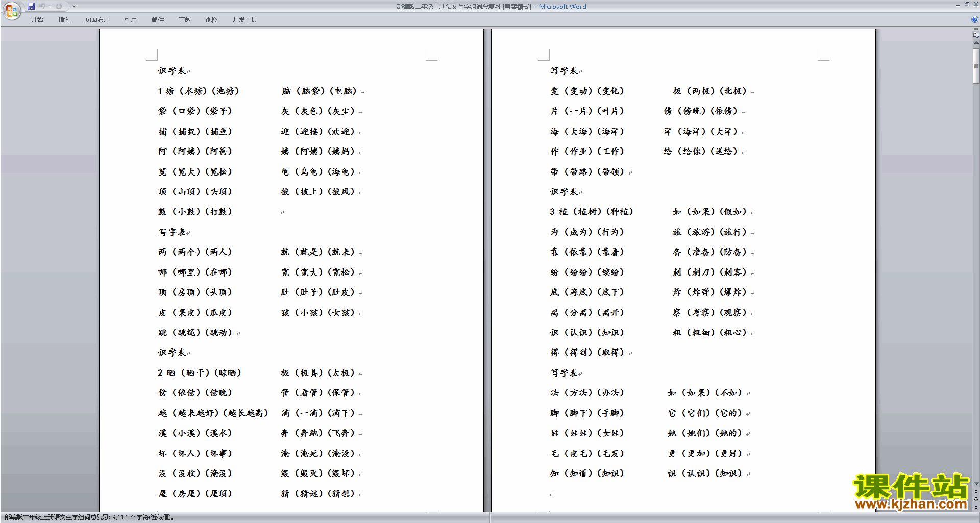Click the entry 鼓（小鼓）（打鼓）

coord(195,212)
